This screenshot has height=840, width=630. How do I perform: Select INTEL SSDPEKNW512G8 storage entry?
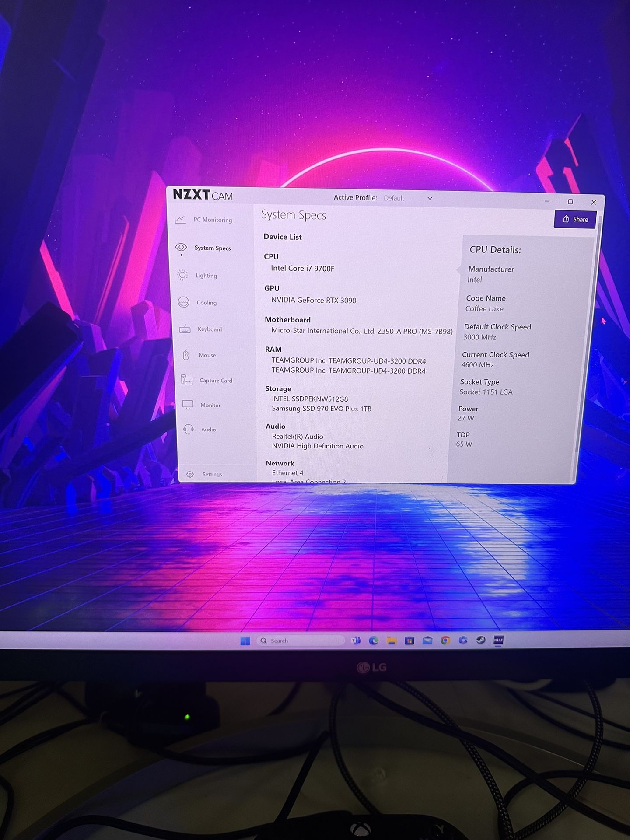pos(310,399)
